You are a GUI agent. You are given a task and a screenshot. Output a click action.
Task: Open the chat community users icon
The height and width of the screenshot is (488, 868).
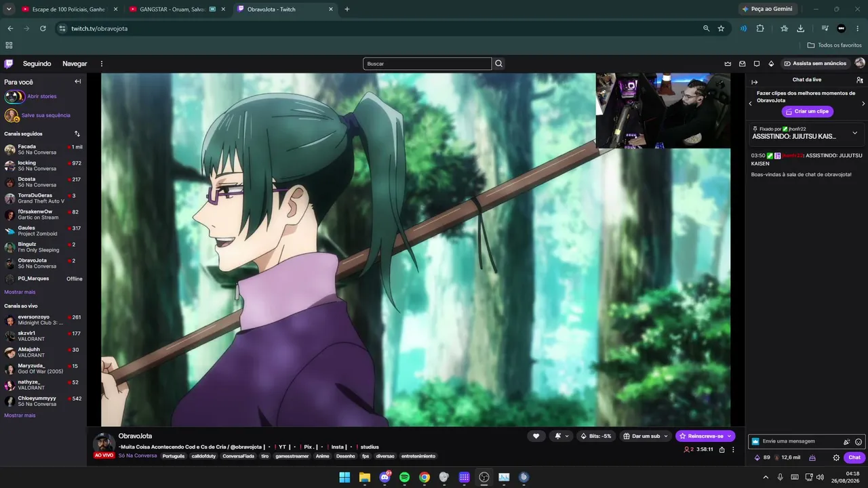(860, 80)
